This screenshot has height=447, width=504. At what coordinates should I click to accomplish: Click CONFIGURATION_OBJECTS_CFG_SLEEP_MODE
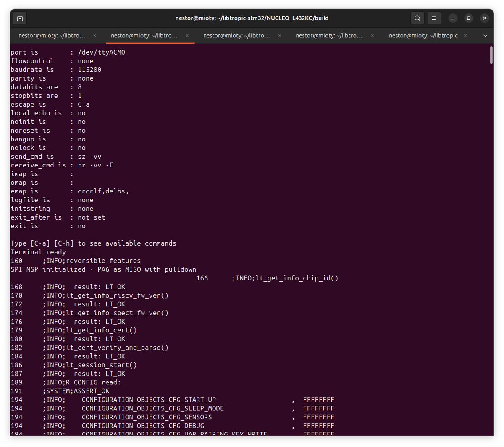(x=152, y=408)
